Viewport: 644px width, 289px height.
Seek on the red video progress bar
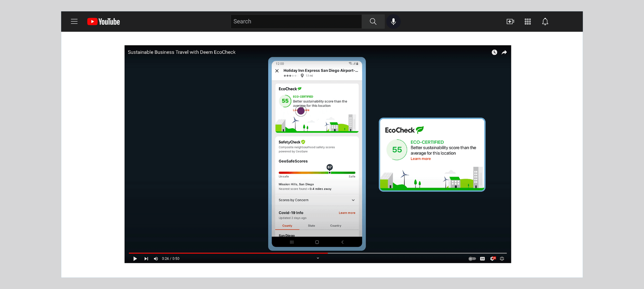pyautogui.click(x=228, y=253)
